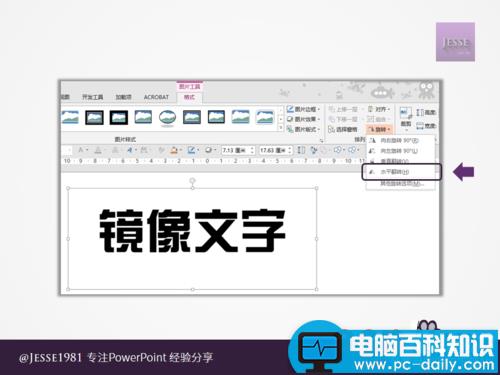Open the Align (对齐) dropdown

coord(379,109)
